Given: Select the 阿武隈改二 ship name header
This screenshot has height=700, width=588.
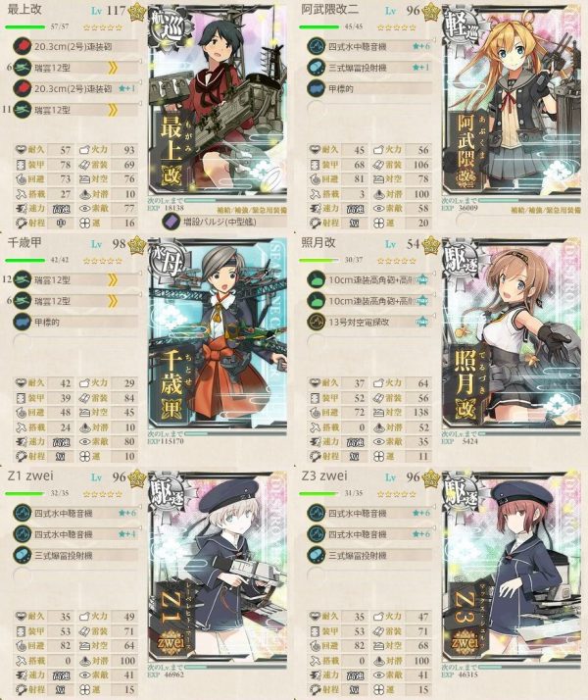Looking at the screenshot, I should [x=329, y=10].
